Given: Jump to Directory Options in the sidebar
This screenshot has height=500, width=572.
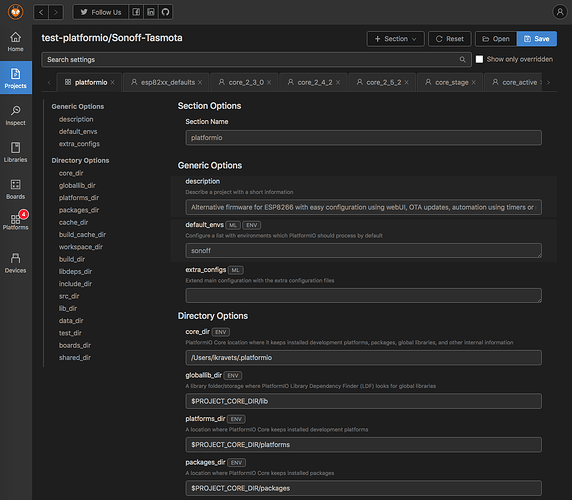Looking at the screenshot, I should (80, 160).
